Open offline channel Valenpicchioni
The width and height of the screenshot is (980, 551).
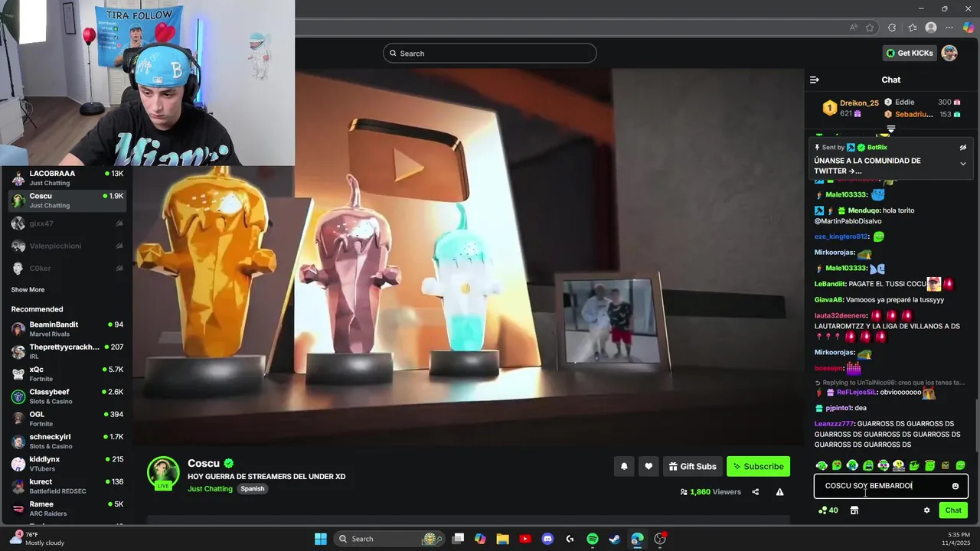click(67, 246)
